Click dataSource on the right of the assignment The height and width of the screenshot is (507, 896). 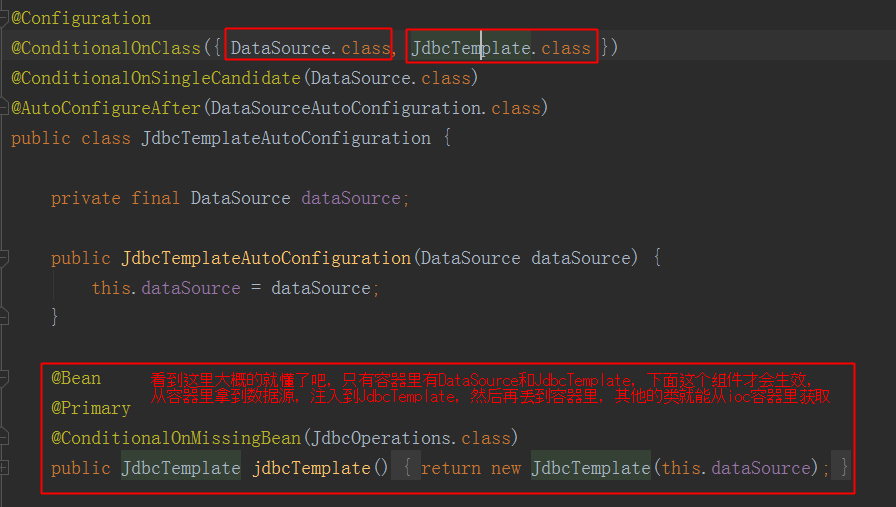click(x=321, y=288)
